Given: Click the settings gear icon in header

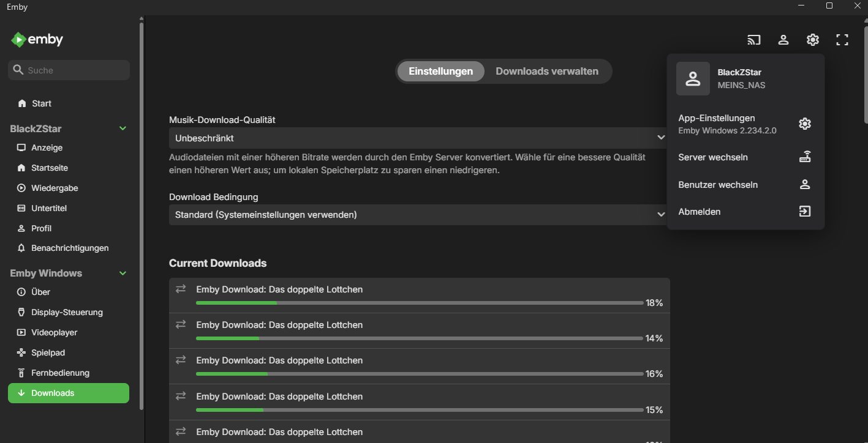Looking at the screenshot, I should point(812,40).
